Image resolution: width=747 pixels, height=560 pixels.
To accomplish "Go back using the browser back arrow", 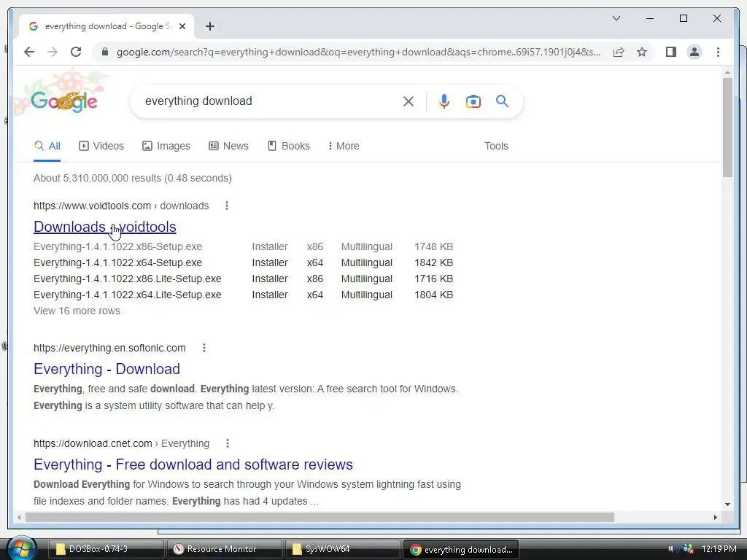I will pos(29,52).
